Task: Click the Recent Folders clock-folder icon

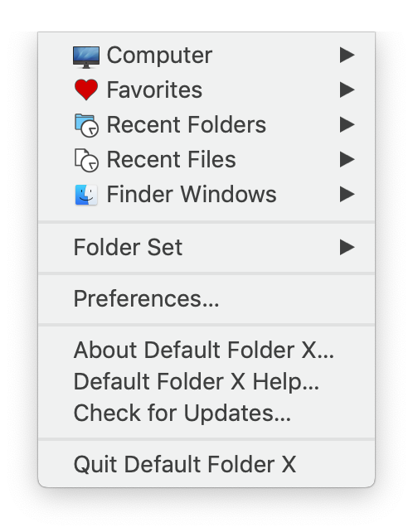Action: point(86,125)
